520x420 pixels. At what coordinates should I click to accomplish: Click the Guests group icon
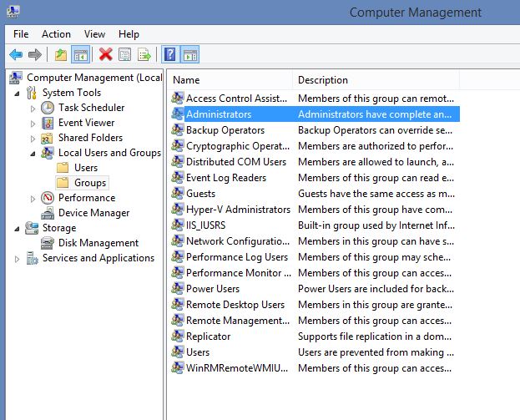[178, 194]
